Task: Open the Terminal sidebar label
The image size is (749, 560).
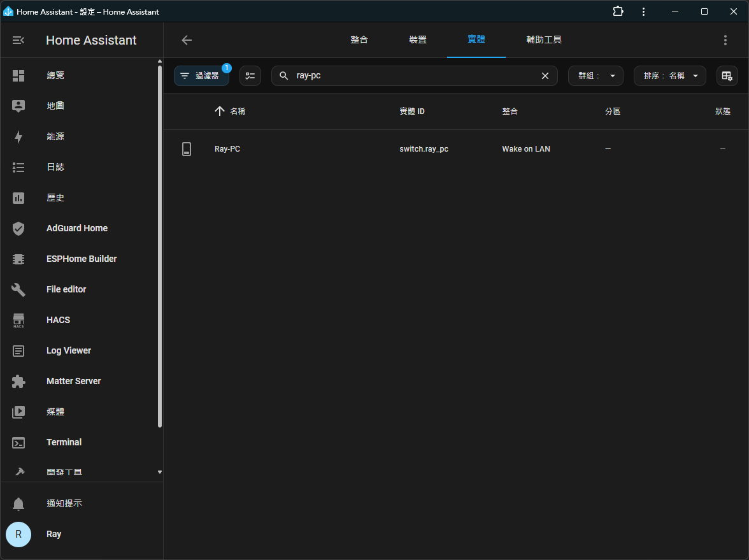Action: click(x=64, y=442)
